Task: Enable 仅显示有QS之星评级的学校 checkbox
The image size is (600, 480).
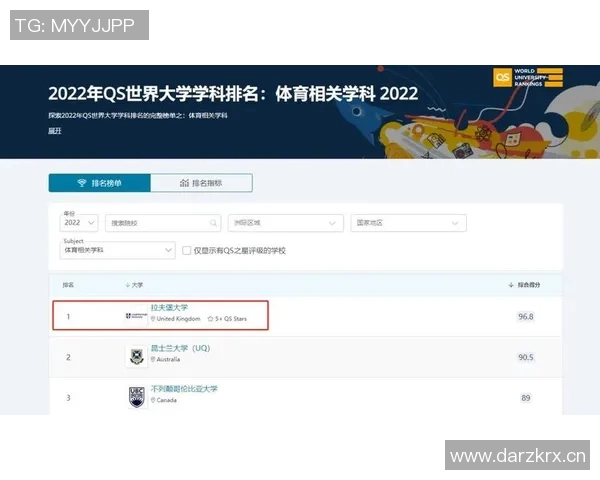Action: [186, 250]
